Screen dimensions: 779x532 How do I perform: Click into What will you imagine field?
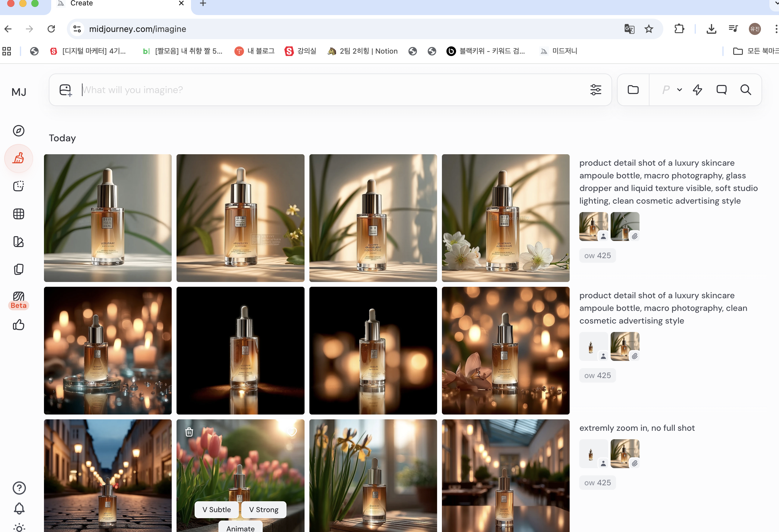[302, 90]
